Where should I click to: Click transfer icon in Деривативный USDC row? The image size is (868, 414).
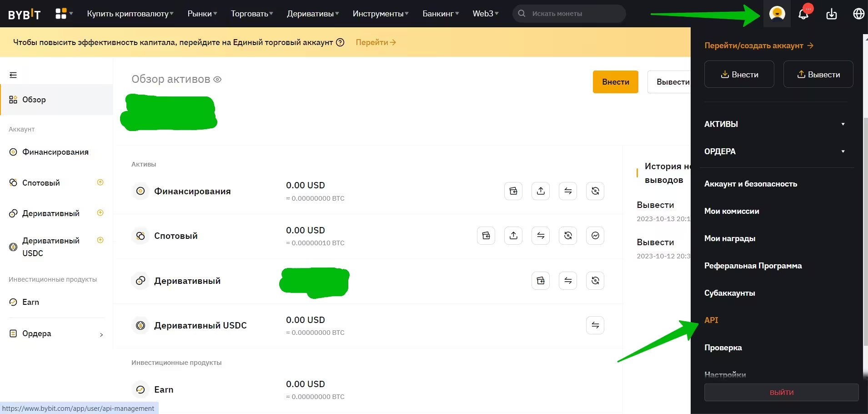tap(595, 325)
